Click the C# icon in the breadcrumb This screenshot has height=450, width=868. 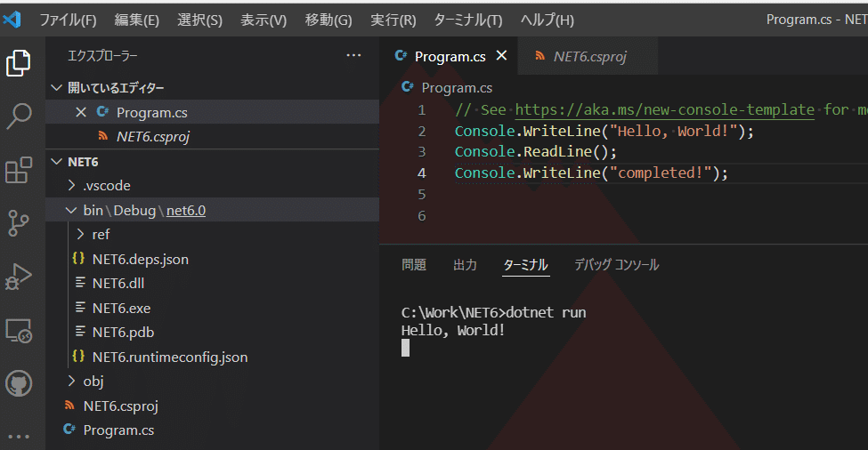coord(408,87)
